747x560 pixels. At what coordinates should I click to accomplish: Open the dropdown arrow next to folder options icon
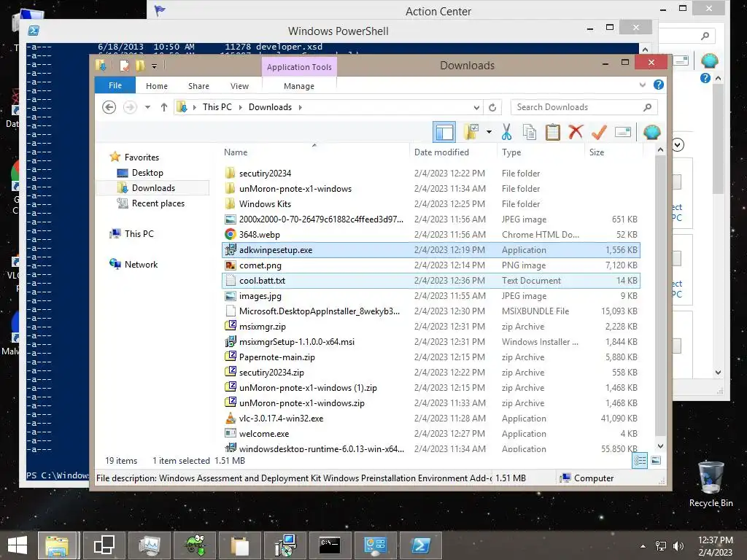coord(489,132)
